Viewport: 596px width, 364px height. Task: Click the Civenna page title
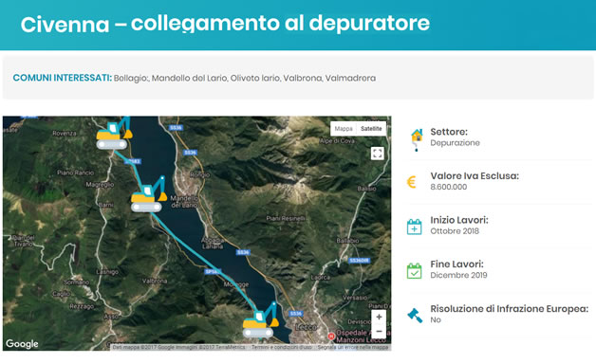pos(225,24)
